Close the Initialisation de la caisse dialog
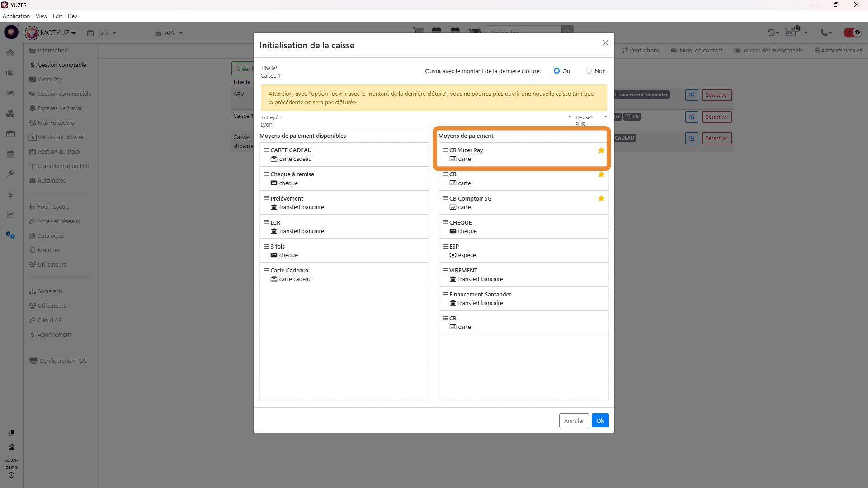The width and height of the screenshot is (868, 488). coord(605,43)
